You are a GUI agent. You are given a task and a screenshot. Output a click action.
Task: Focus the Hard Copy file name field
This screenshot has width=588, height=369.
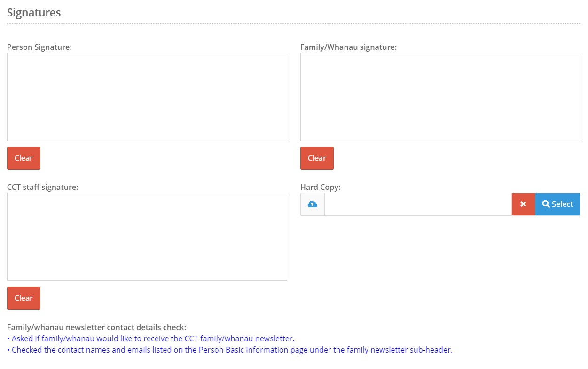418,204
